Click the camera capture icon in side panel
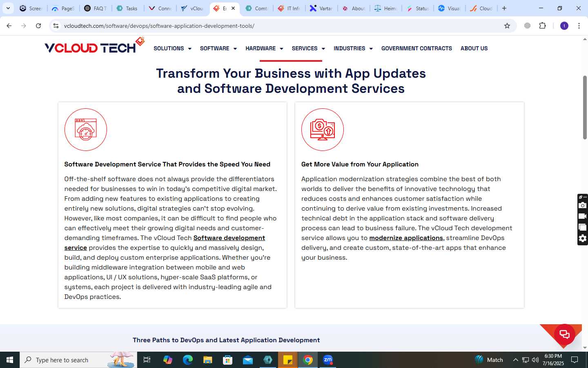 pyautogui.click(x=583, y=205)
